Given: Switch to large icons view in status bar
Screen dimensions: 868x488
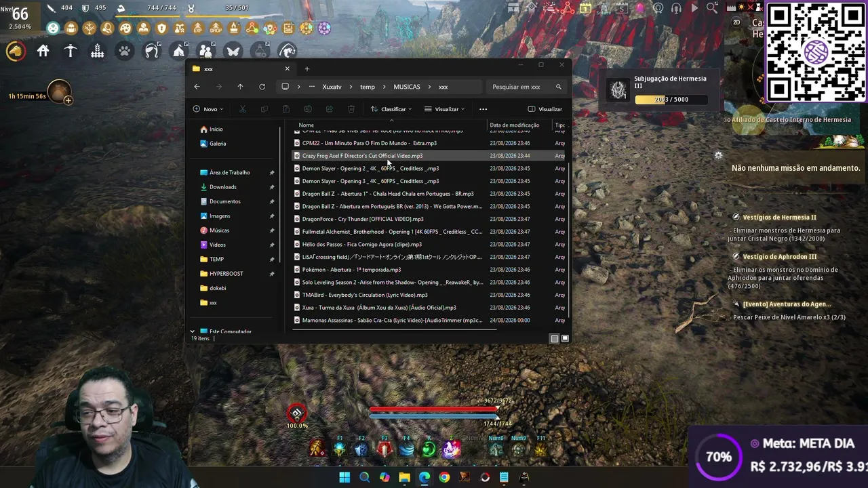Looking at the screenshot, I should pyautogui.click(x=565, y=338).
